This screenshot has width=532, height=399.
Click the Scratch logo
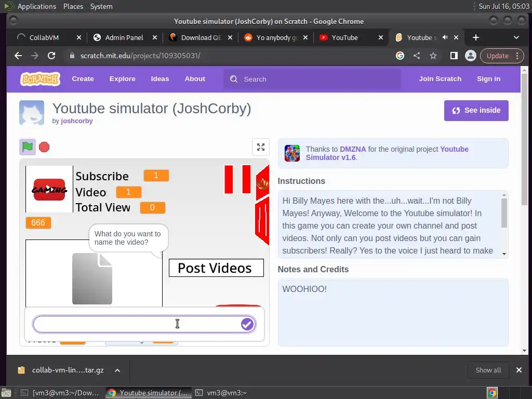[x=41, y=79]
